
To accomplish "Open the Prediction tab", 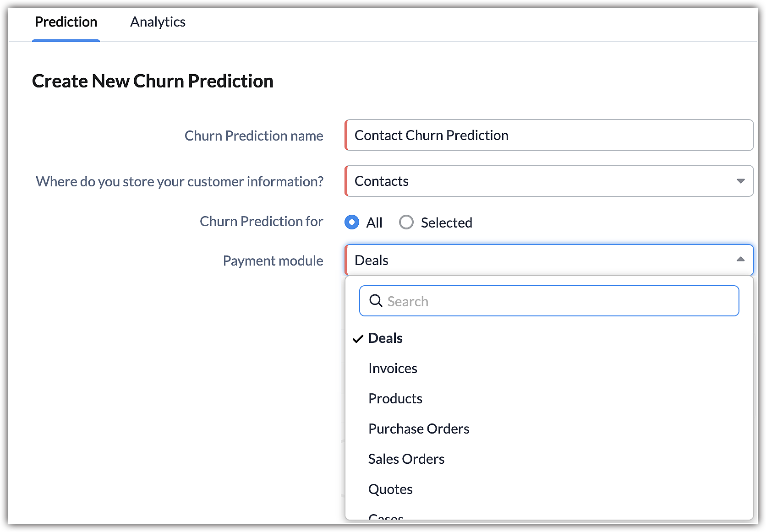I will 66,22.
